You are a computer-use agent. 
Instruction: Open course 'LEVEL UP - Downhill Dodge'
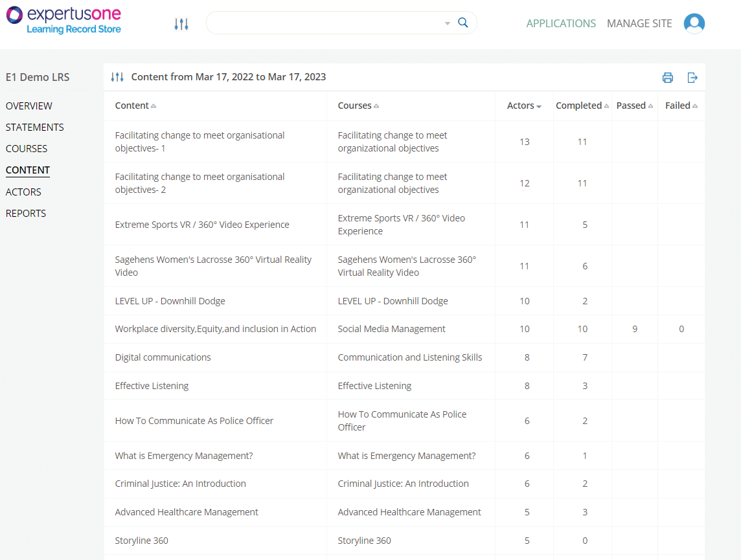[393, 301]
